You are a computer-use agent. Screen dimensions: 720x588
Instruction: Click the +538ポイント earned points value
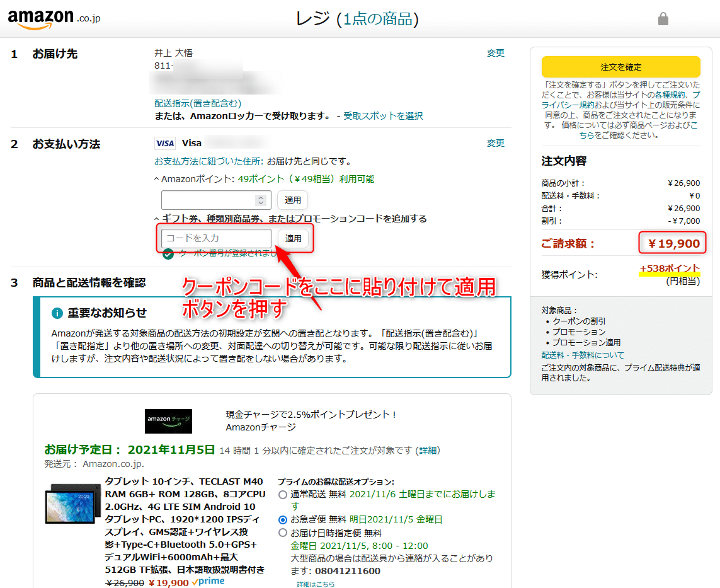pos(670,268)
